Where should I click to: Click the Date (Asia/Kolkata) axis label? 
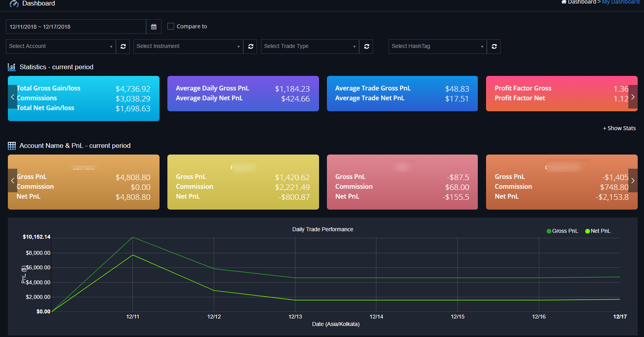coord(336,324)
